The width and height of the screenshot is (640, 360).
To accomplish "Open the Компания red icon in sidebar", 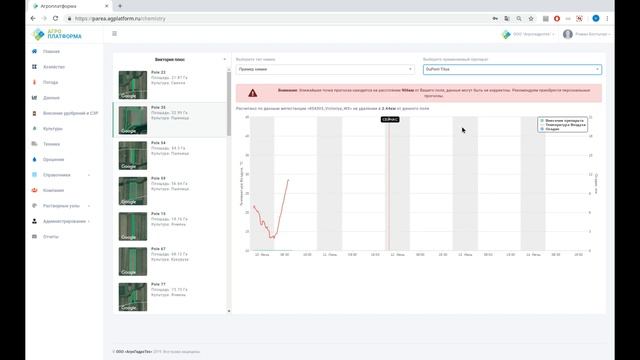I will (34, 191).
